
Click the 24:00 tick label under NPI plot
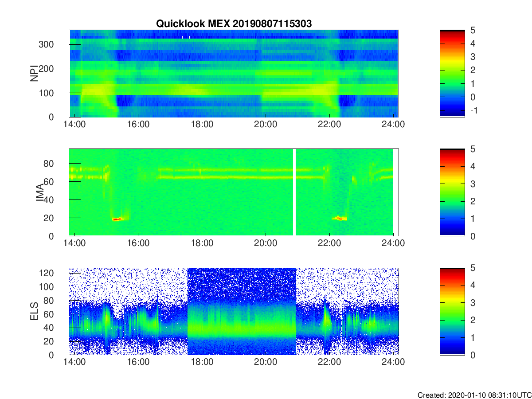393,125
